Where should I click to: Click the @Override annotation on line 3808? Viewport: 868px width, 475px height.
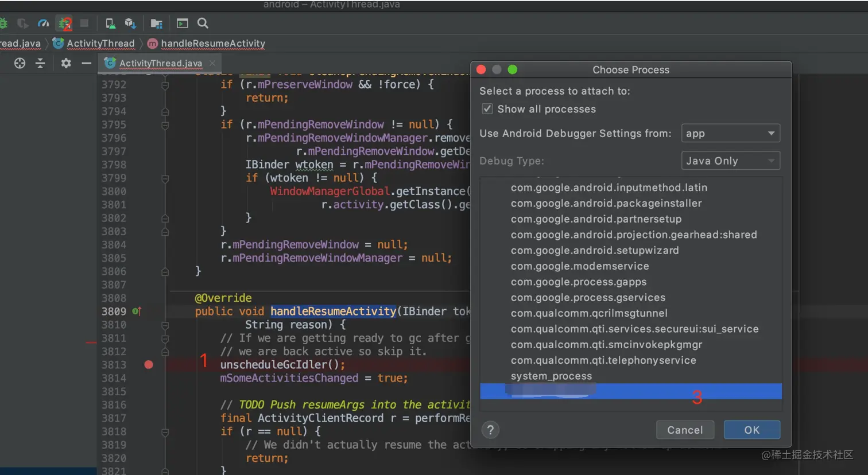tap(223, 298)
